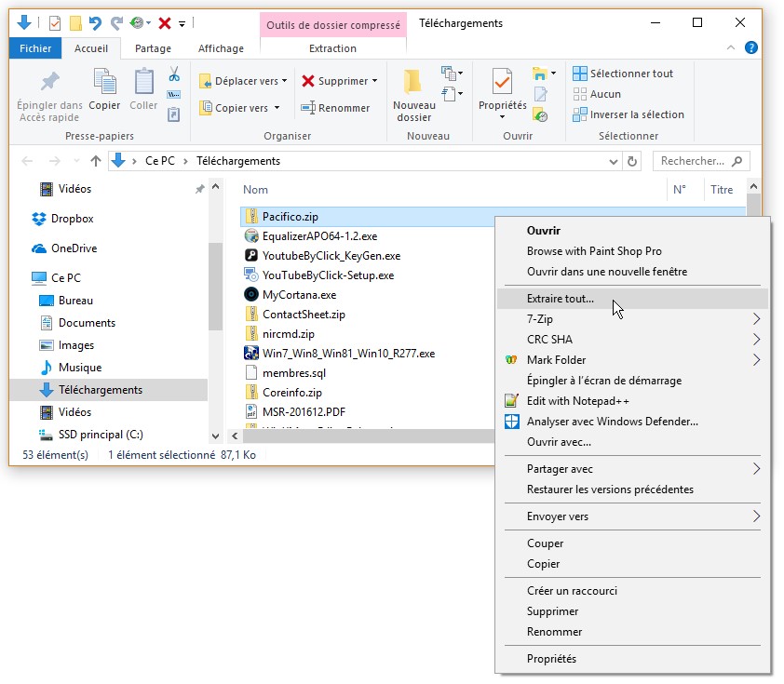Switch to the Affichage ribbon tab
This screenshot has height=684, width=784.
tap(221, 48)
